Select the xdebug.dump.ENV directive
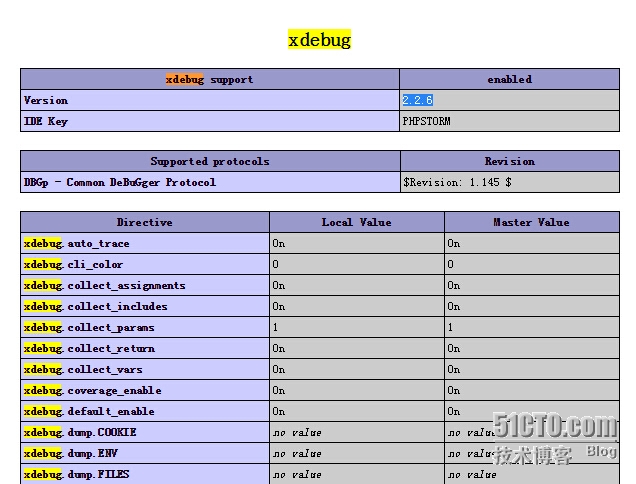The image size is (636, 484). 71,454
